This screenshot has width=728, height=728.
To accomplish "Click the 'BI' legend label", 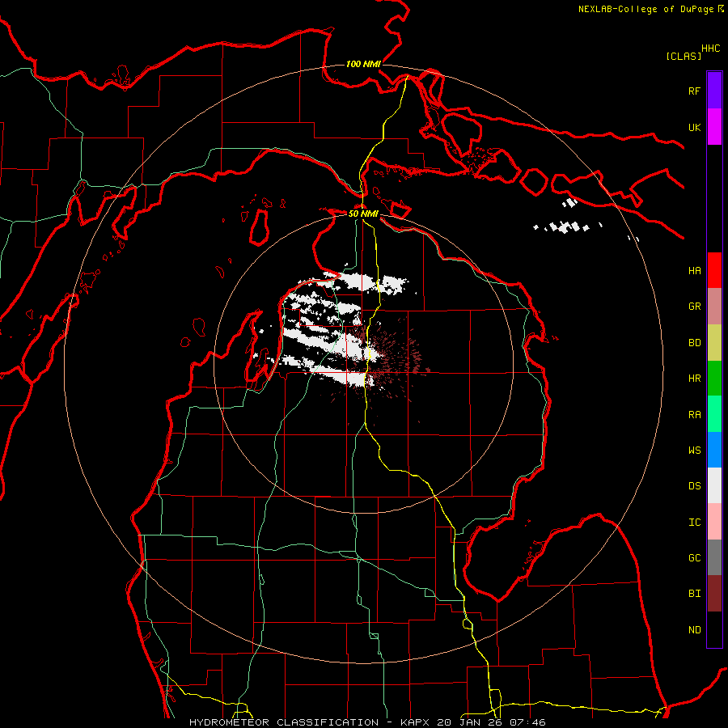I will coord(694,594).
